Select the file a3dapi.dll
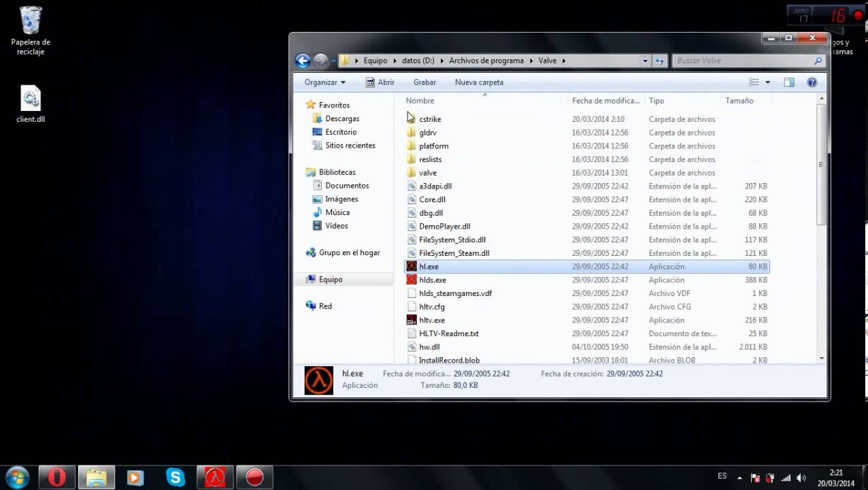The height and width of the screenshot is (490, 868). pos(435,186)
